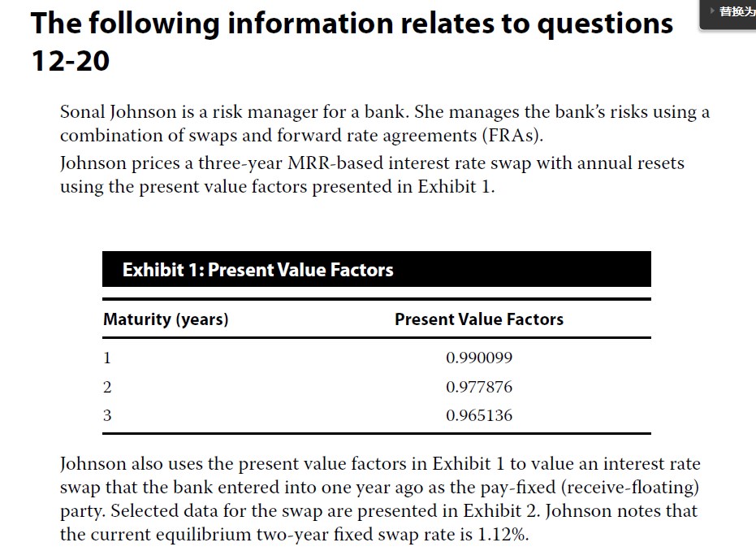The width and height of the screenshot is (756, 551).
Task: Expand the 替换为 arrow triangle
Action: click(711, 12)
